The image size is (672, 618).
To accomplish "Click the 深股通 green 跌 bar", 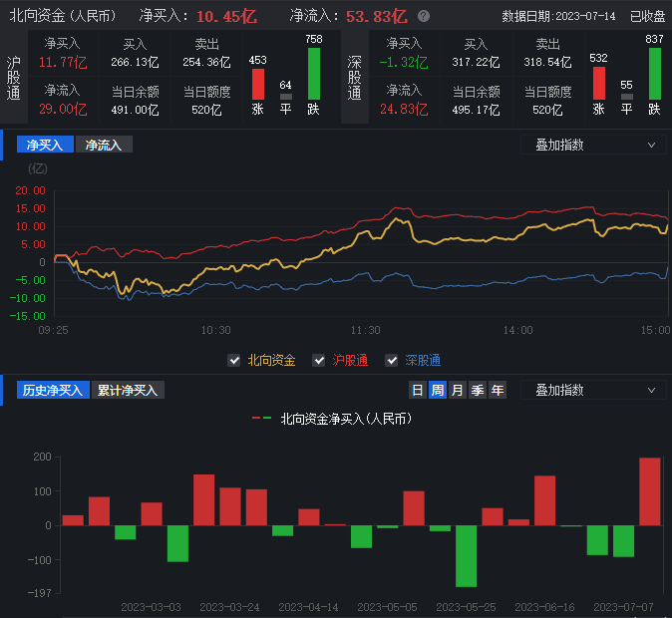I will click(655, 74).
